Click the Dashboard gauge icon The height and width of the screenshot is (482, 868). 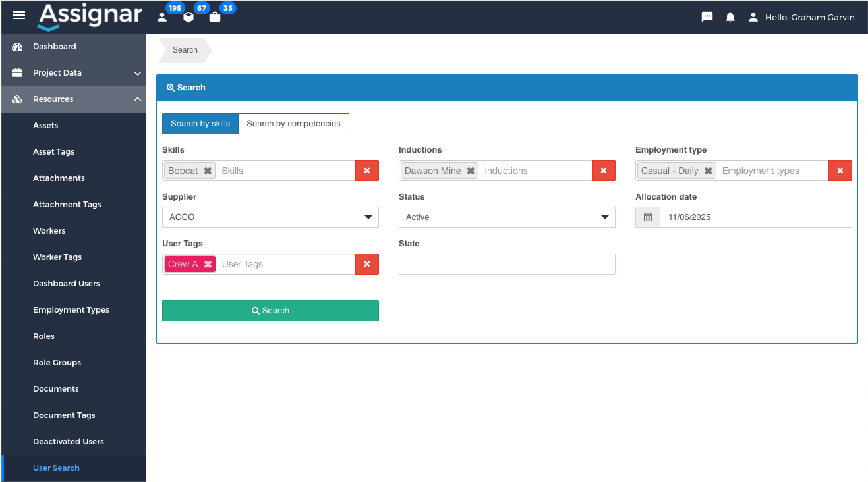click(17, 47)
